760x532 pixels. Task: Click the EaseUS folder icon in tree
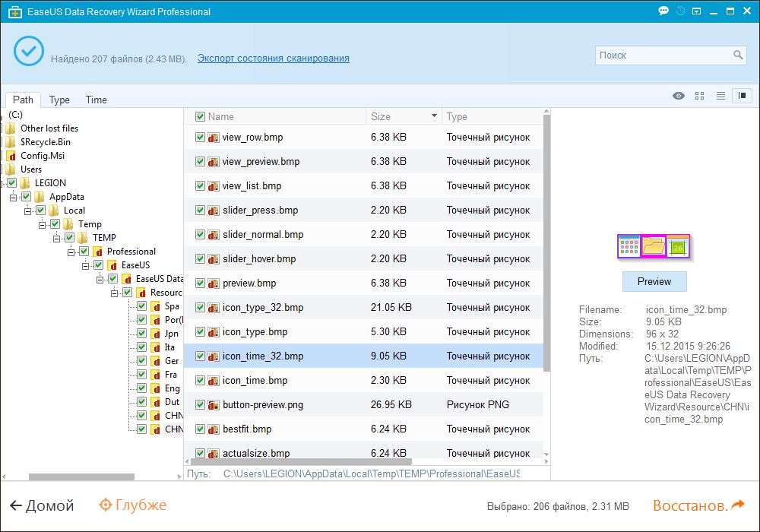112,265
